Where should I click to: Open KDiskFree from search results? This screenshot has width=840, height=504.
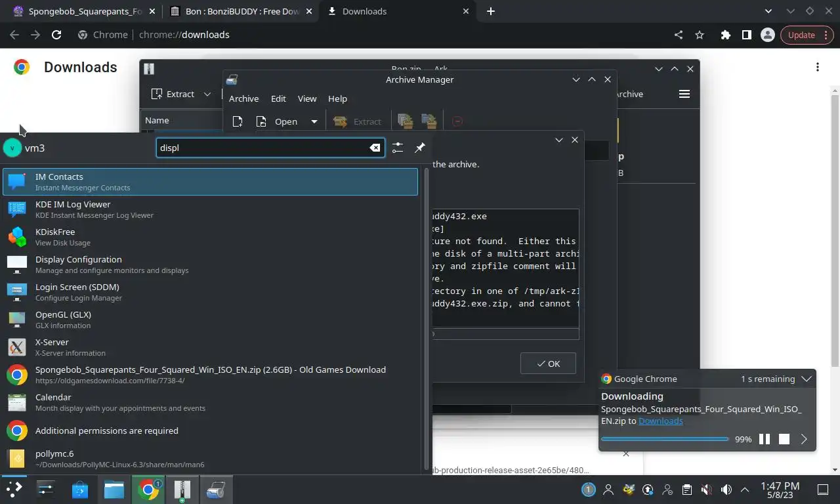tap(210, 237)
